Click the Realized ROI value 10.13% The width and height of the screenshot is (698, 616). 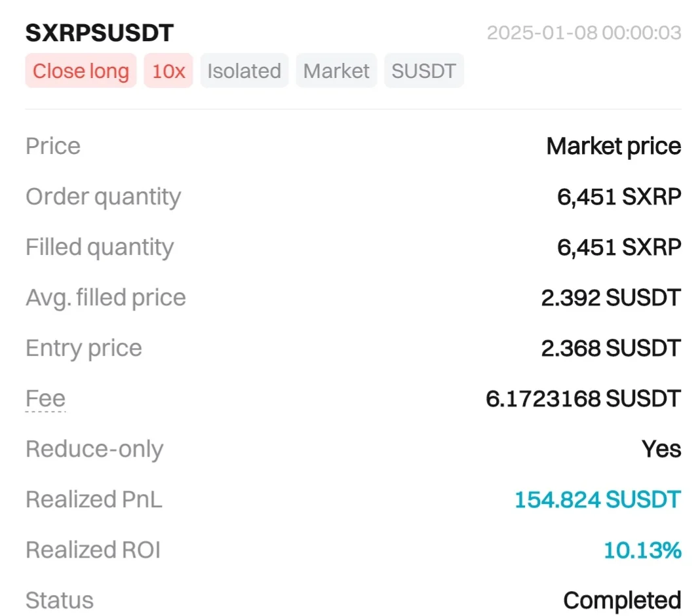tap(642, 550)
